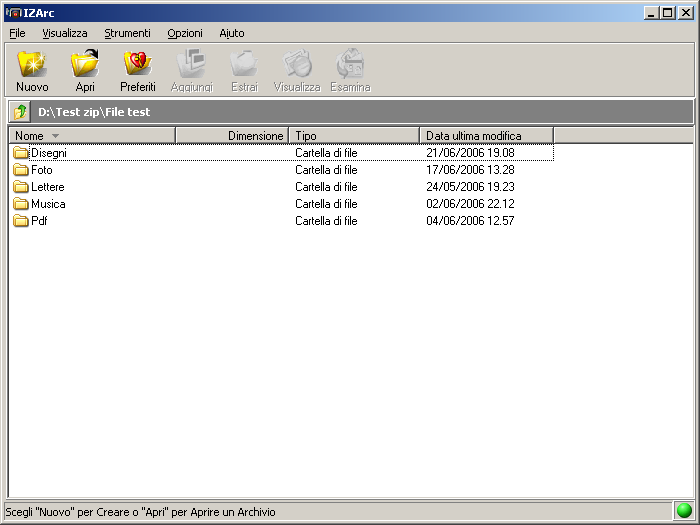Click date 04/06/2006 12.57

[470, 221]
